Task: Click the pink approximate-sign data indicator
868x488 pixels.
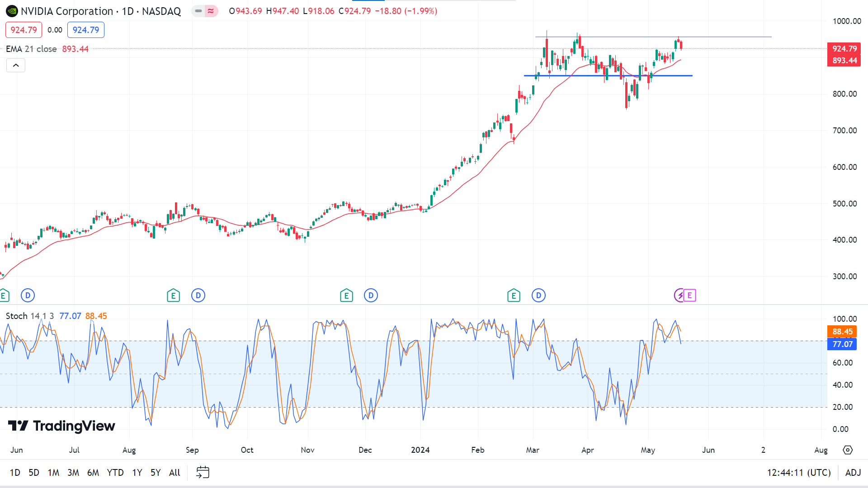Action: tap(211, 11)
